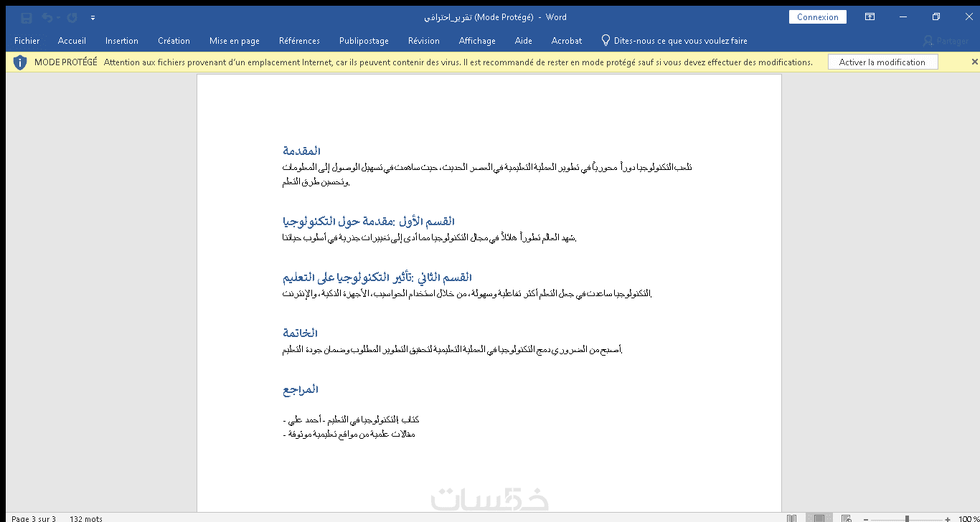The image size is (980, 522).
Task: Click the zoom in plus button
Action: (x=947, y=518)
